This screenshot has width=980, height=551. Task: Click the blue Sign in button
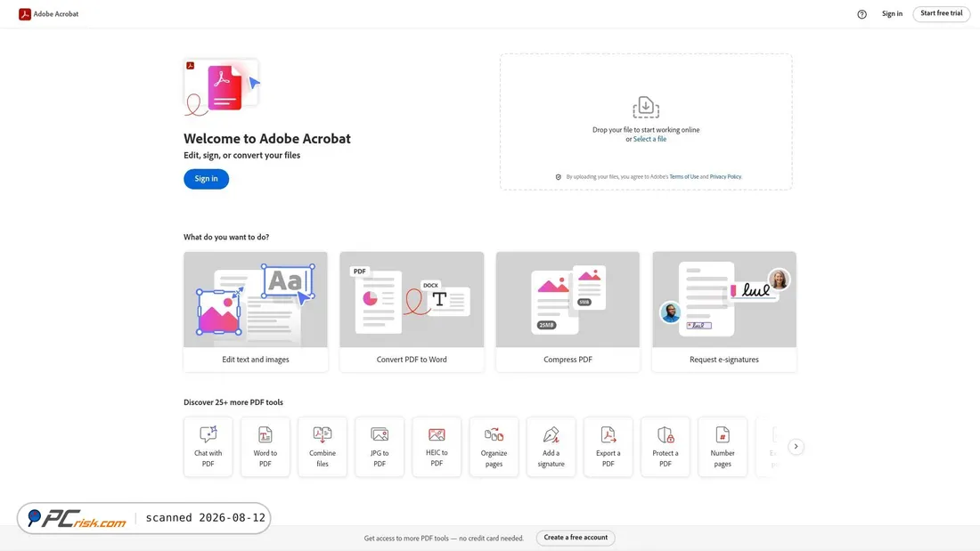click(x=207, y=179)
